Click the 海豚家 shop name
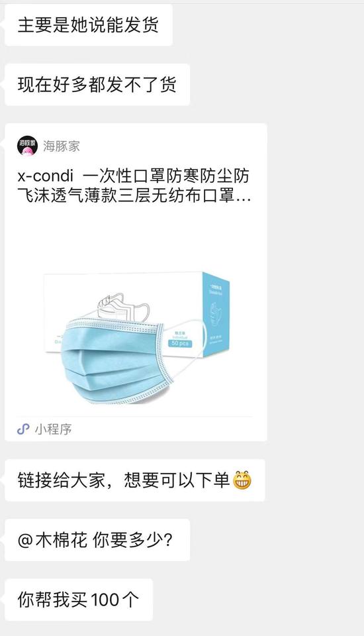The height and width of the screenshot is (636, 364). [x=62, y=146]
